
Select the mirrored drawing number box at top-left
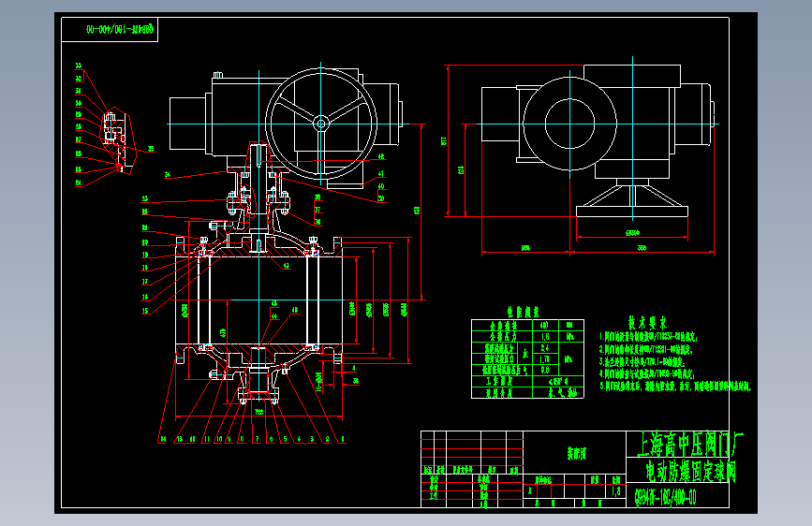point(110,30)
